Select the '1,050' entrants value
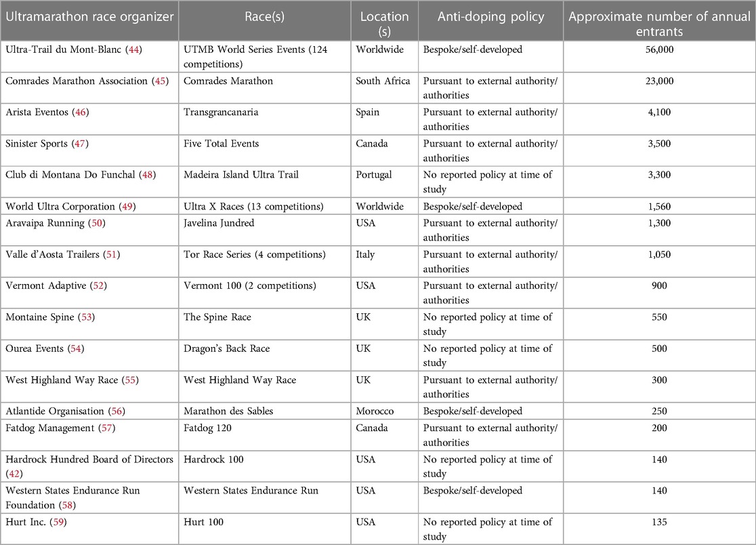Image resolution: width=756 pixels, height=545 pixels. tap(660, 255)
